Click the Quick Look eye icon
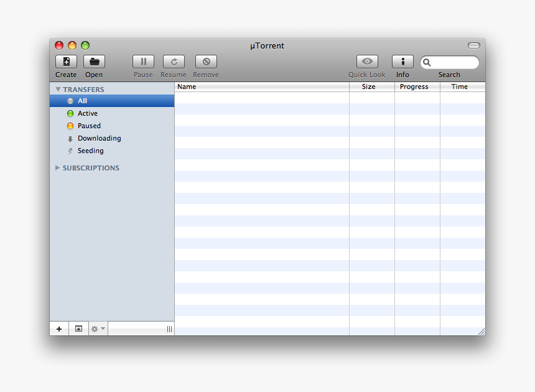Viewport: 535px width, 392px height. click(367, 62)
